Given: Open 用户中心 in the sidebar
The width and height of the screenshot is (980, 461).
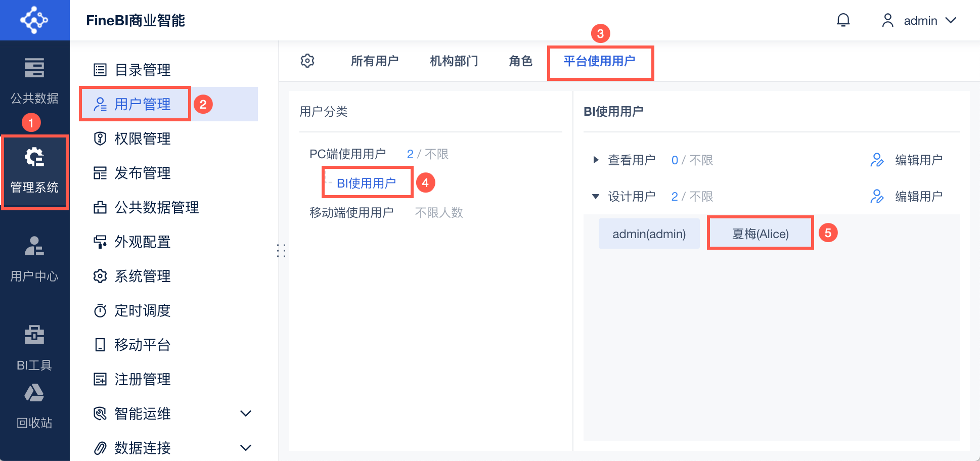Looking at the screenshot, I should click(34, 259).
